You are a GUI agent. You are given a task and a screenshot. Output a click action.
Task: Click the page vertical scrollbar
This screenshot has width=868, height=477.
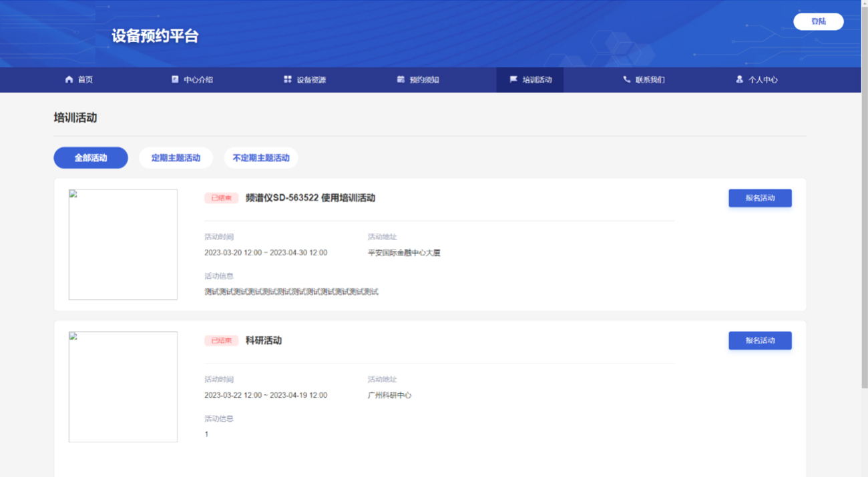pyautogui.click(x=864, y=200)
